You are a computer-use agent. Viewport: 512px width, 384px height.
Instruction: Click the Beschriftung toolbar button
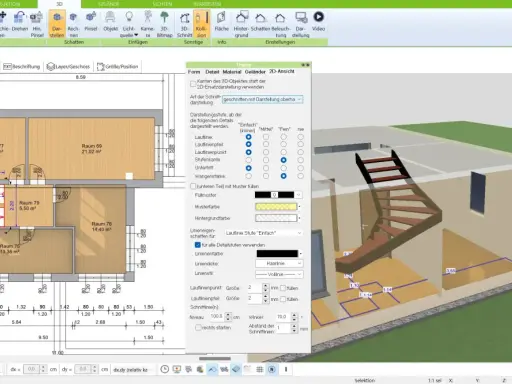pos(22,67)
